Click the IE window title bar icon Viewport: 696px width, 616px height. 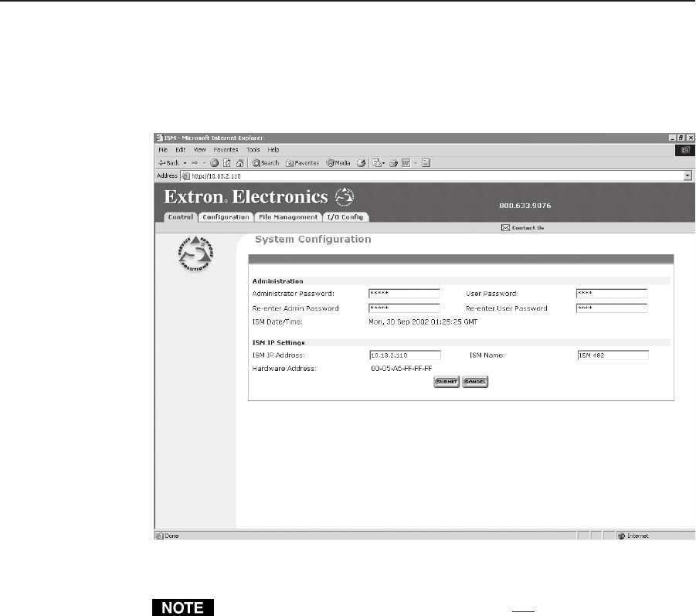tap(159, 138)
